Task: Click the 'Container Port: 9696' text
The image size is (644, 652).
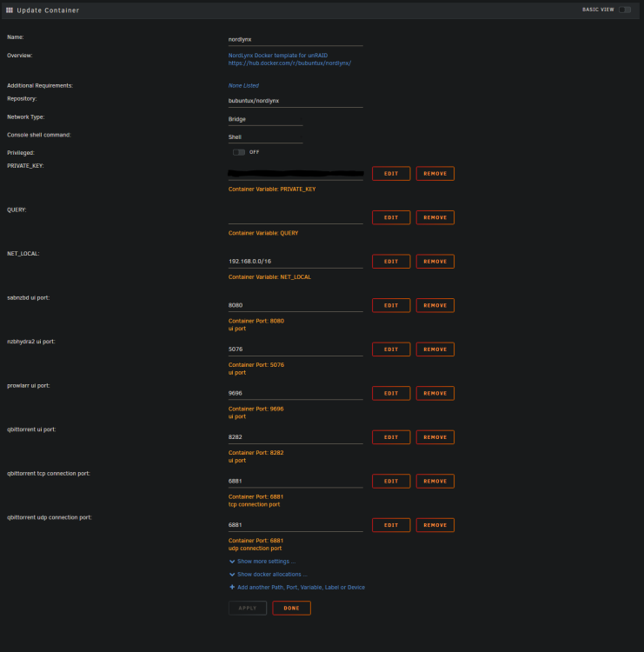Action: (x=256, y=409)
